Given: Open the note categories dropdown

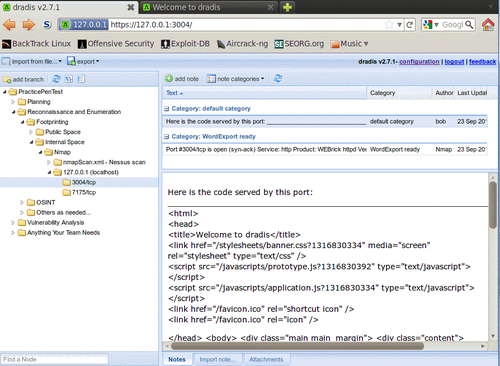Looking at the screenshot, I should coord(236,79).
